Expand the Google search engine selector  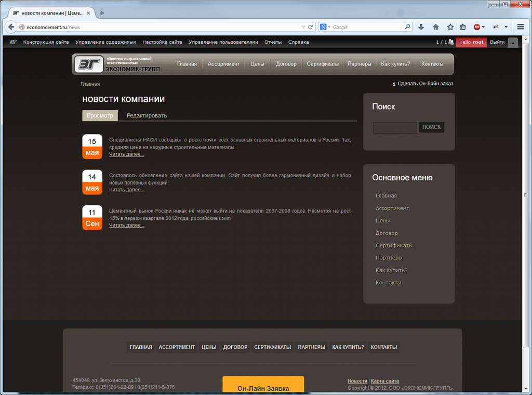325,27
